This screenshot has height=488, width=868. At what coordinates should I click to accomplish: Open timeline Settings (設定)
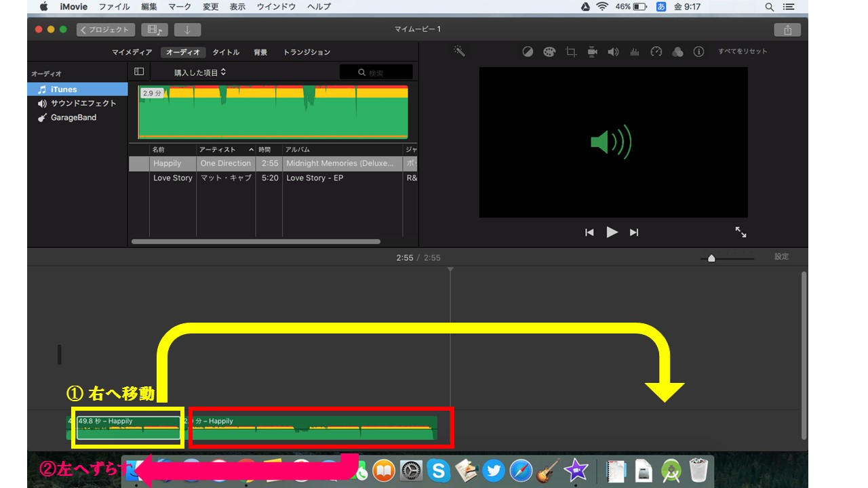coord(782,257)
